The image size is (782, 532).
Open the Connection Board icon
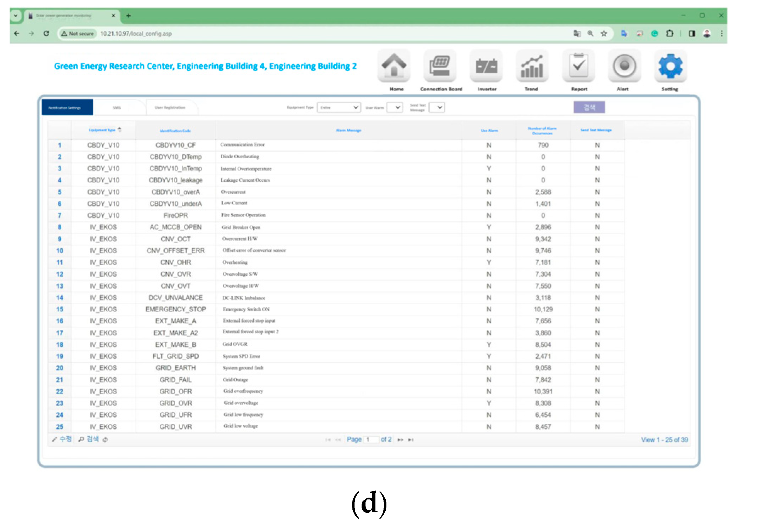tap(440, 66)
